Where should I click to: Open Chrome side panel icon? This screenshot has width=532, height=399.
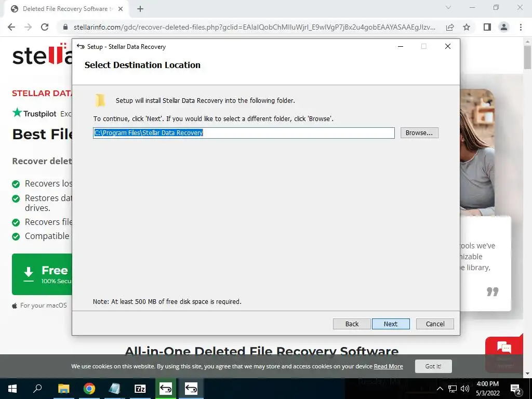[487, 27]
